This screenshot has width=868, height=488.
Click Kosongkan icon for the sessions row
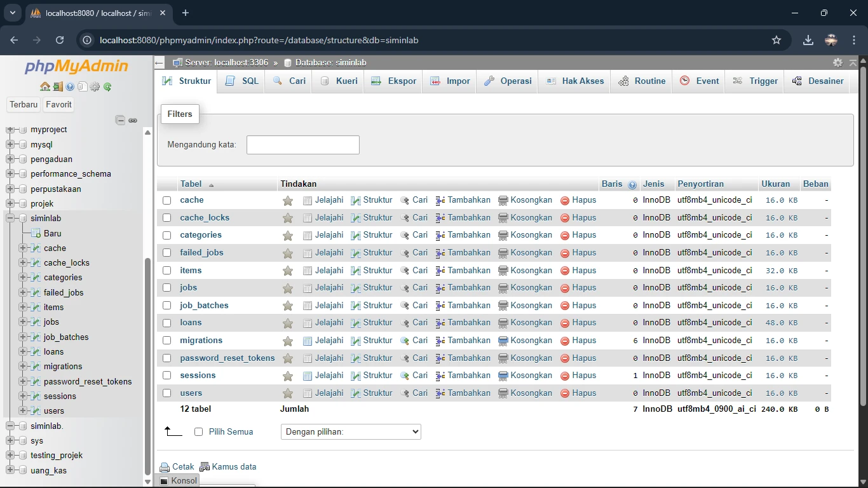pos(503,376)
